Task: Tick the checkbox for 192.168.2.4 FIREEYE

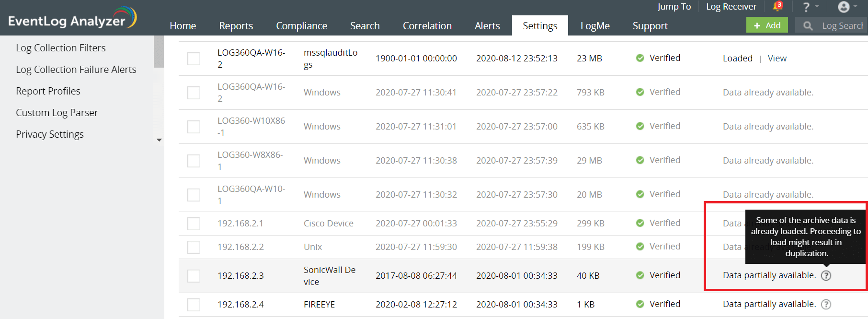Action: (x=194, y=305)
